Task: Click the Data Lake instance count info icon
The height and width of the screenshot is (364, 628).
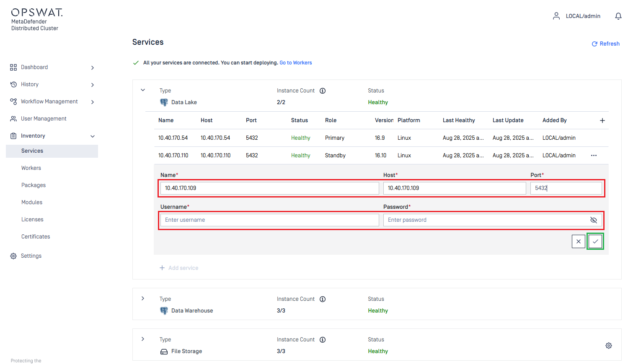Action: click(x=323, y=91)
